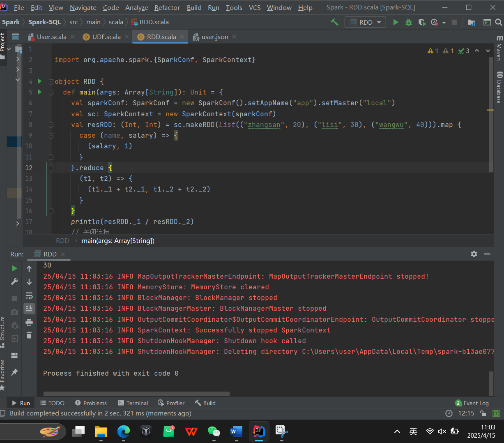Screen dimensions: 504x443
Task: Click the Restore Layout icon in Run panel
Action: click(14, 355)
